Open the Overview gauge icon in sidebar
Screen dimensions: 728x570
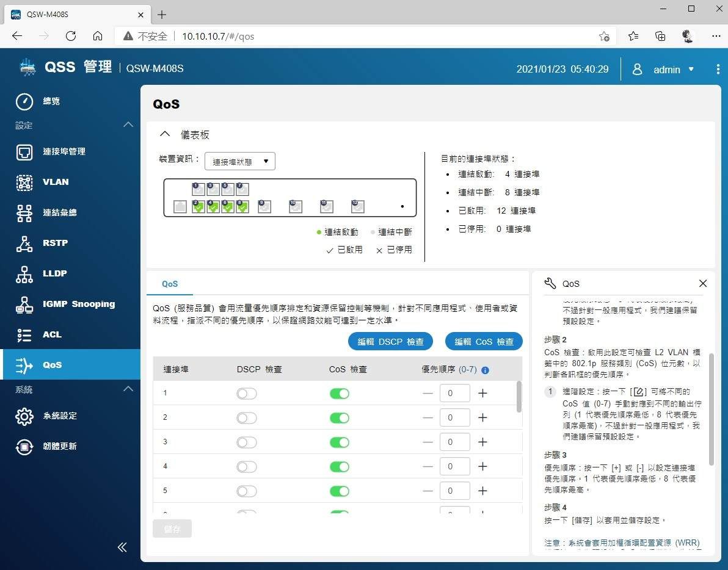[x=24, y=101]
